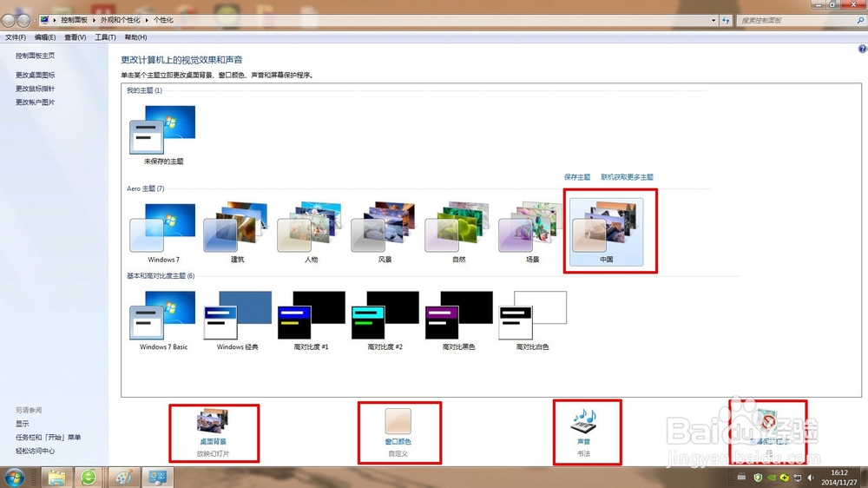Open 窗口颜色 window color swatch
The height and width of the screenshot is (488, 868).
tap(398, 421)
